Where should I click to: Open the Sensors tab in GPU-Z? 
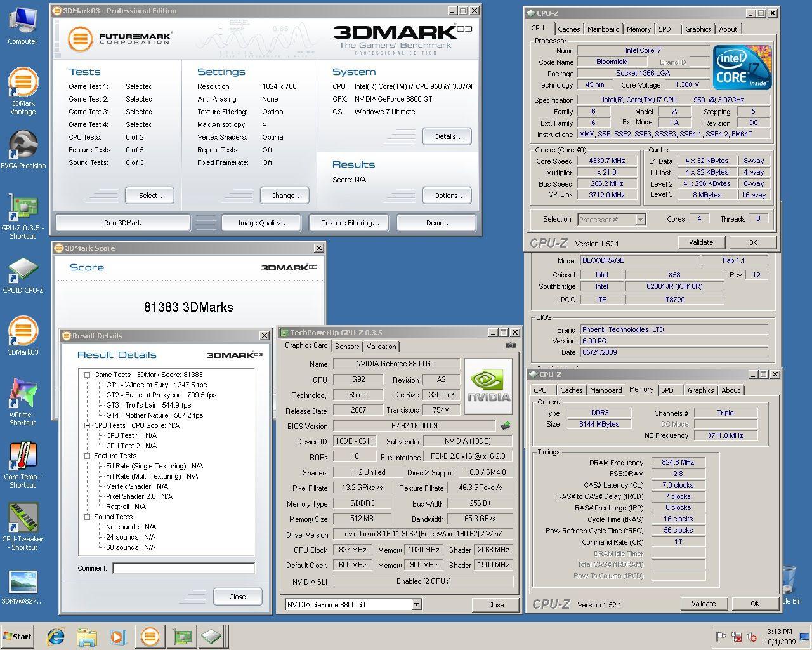(347, 347)
